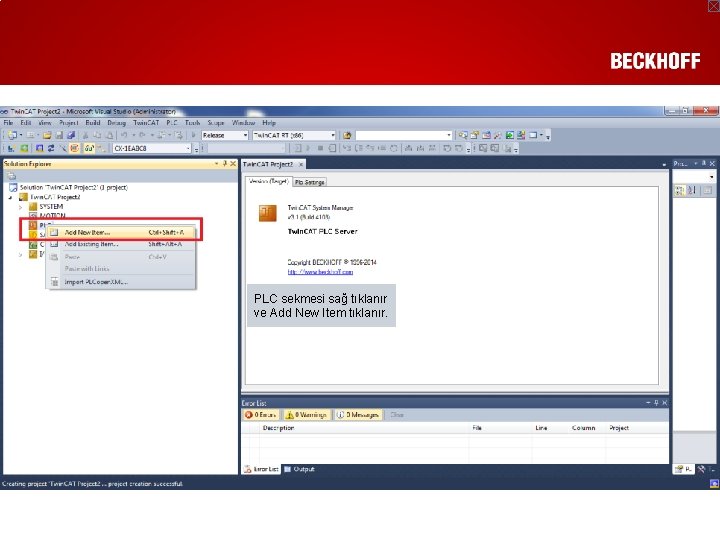Open the Solution Explorer window position dropdown arrow
The height and width of the screenshot is (540, 720).
(x=216, y=163)
